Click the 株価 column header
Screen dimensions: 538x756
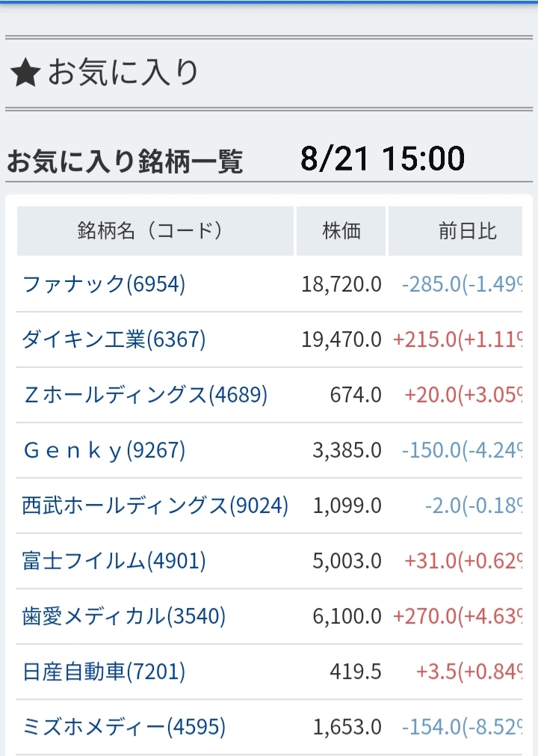pyautogui.click(x=341, y=230)
